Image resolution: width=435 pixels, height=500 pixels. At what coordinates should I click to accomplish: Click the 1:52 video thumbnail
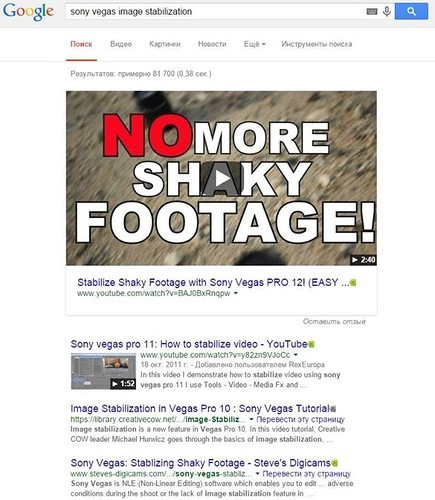coord(103,371)
